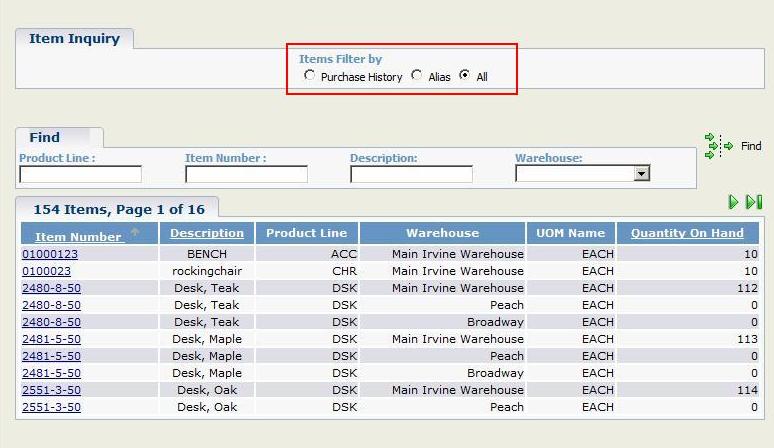Go to next page with green arrow
The width and height of the screenshot is (774, 448).
pos(734,203)
